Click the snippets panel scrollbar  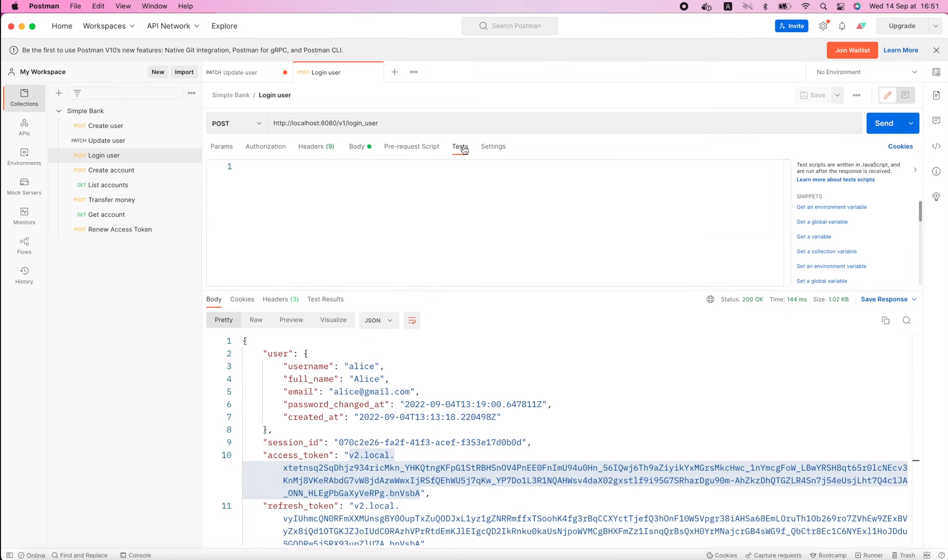pos(920,211)
